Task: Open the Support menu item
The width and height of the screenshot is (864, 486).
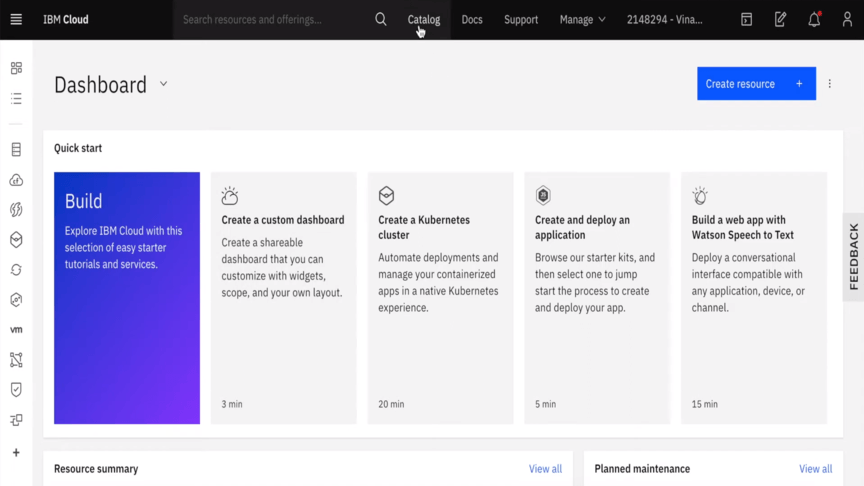Action: pos(521,19)
